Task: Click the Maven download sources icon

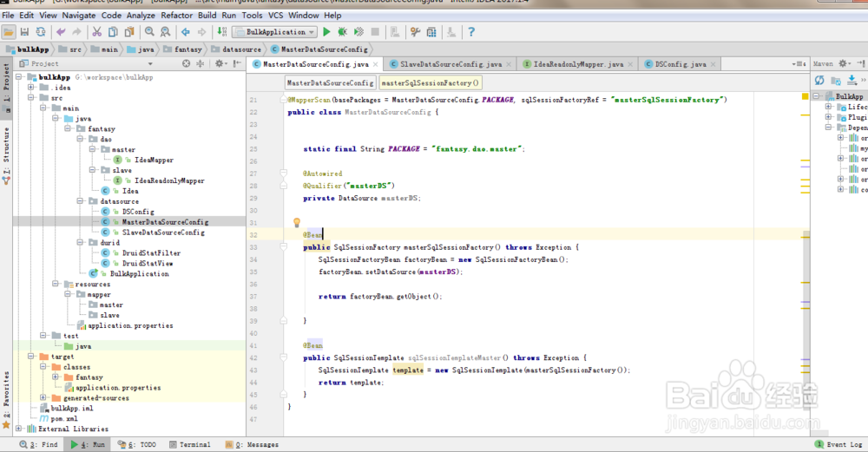Action: [x=852, y=81]
